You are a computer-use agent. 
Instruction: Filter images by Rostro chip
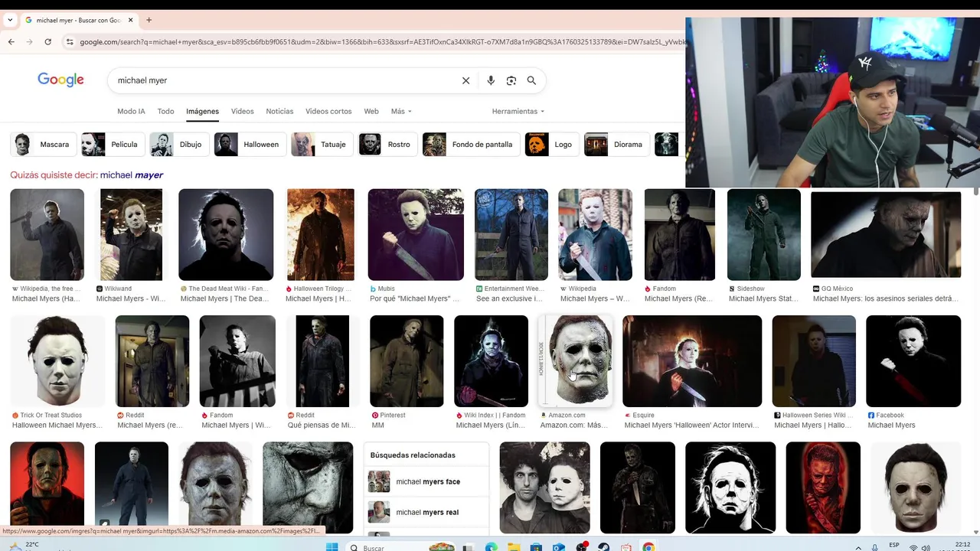(388, 144)
